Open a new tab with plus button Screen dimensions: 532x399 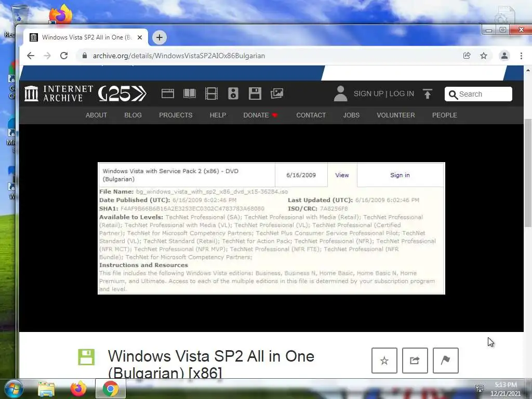pyautogui.click(x=159, y=37)
